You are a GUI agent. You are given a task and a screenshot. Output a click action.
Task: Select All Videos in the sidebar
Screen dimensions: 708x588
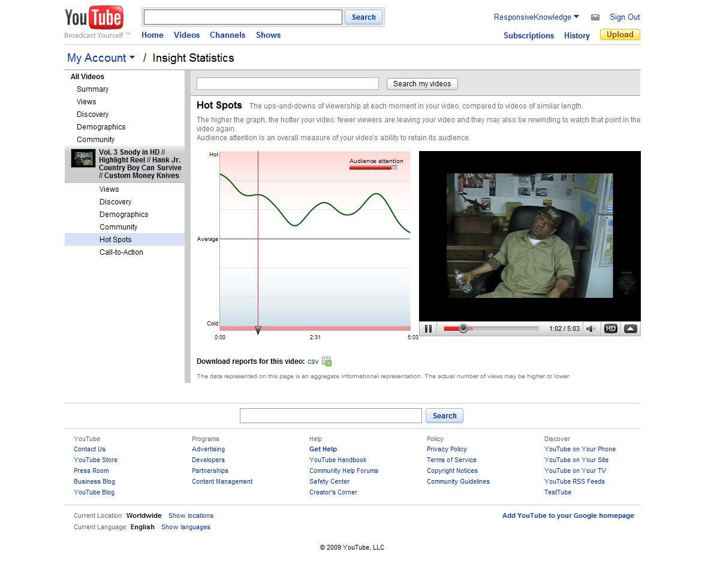(x=87, y=77)
